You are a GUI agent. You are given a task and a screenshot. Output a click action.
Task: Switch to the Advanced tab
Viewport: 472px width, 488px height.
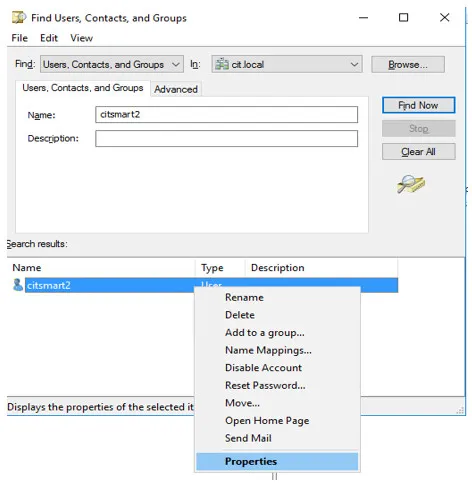[176, 89]
